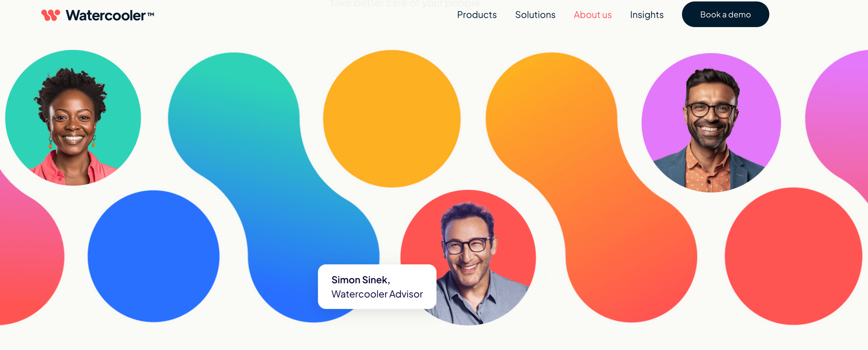The image size is (868, 350).
Task: Open the Solutions menu
Action: (x=535, y=15)
